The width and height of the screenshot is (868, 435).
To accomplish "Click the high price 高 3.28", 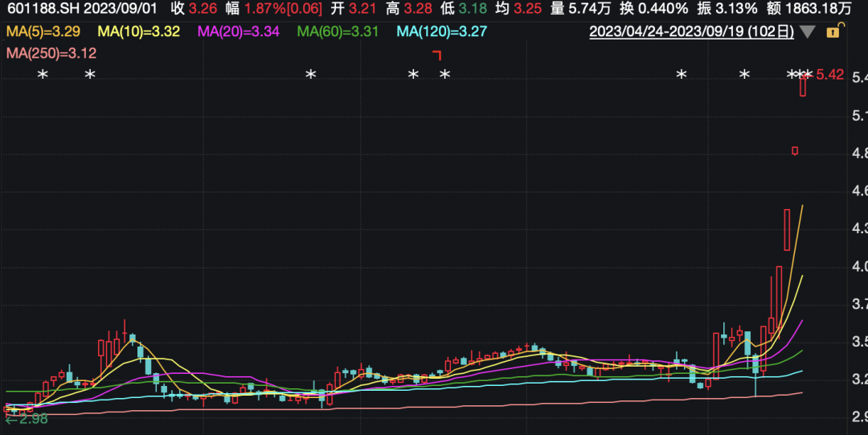I will 408,9.
